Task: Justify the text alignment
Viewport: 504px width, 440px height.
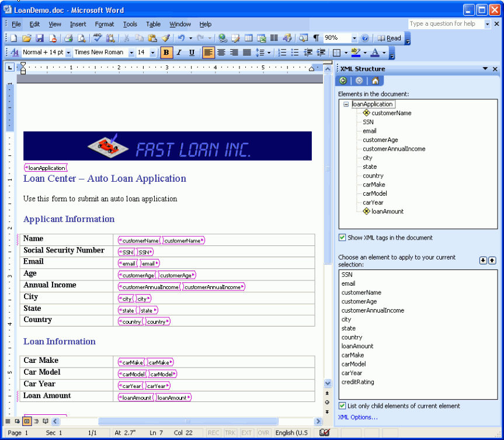Action: tap(247, 53)
